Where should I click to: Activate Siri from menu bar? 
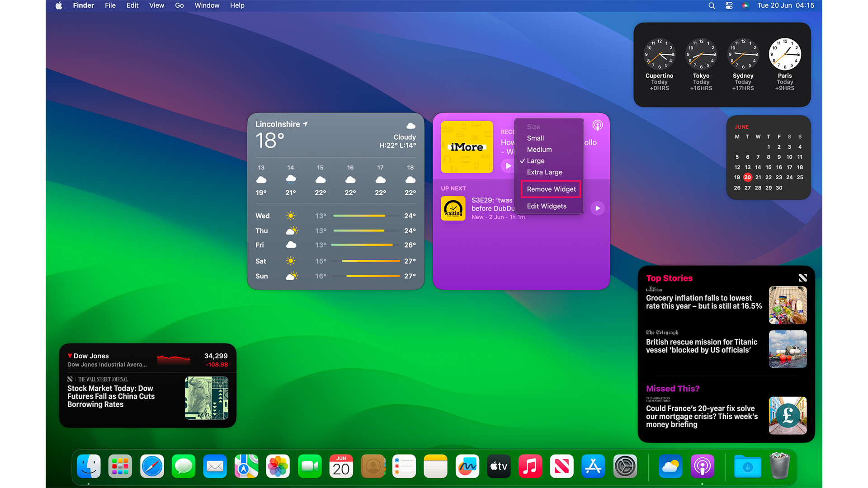[745, 5]
